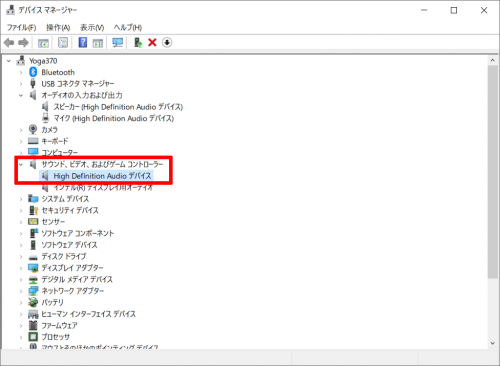Click the ディスプレイ アダプター monitor icon
Screen dimensions: 500x366
pyautogui.click(x=33, y=268)
